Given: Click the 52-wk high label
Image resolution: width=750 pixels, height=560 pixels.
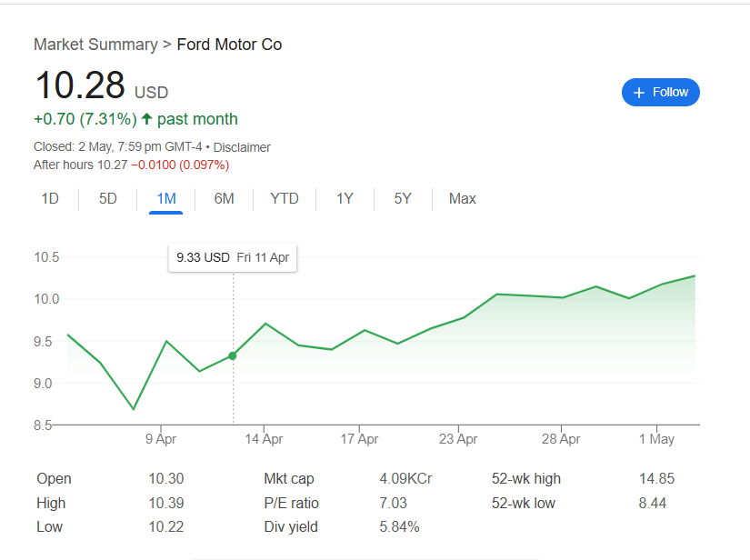Looking at the screenshot, I should (x=526, y=479).
